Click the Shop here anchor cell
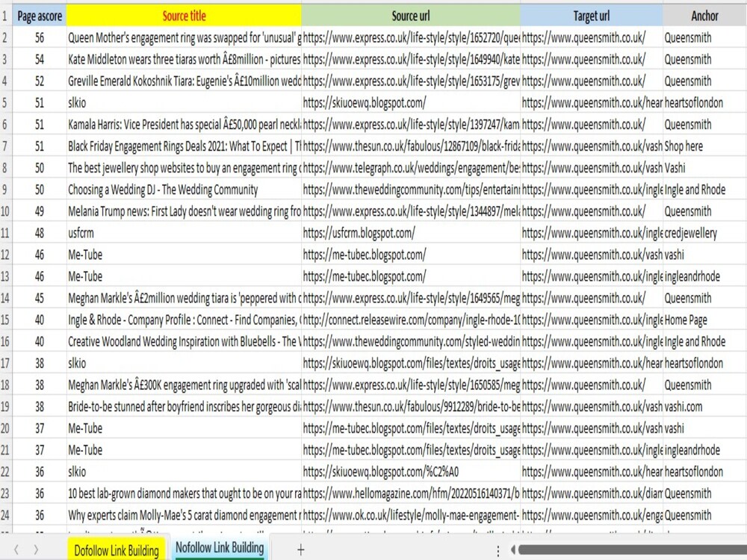 click(704, 146)
